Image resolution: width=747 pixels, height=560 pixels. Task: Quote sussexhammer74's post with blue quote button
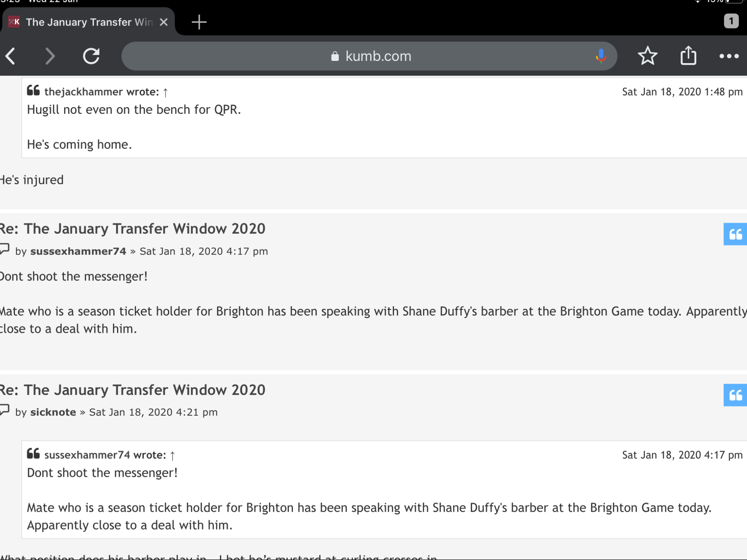(x=735, y=234)
